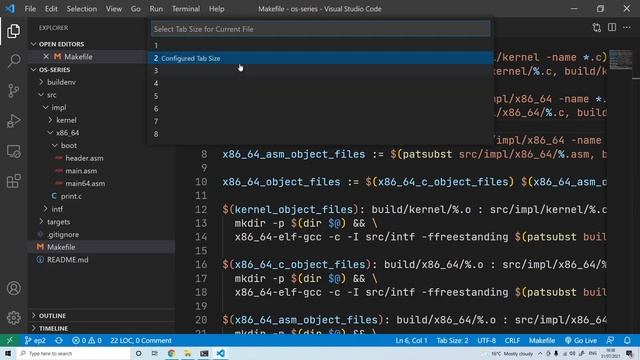
Task: Open print.c in the explorer
Action: [x=71, y=196]
